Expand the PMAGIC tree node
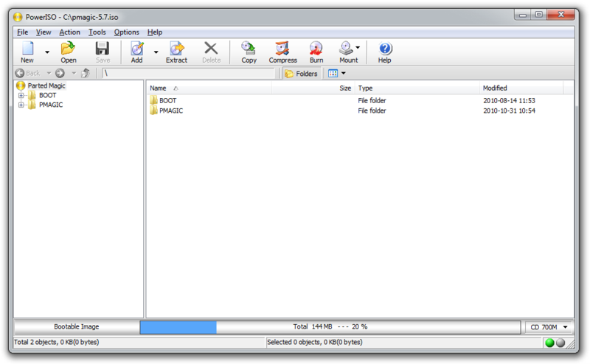 (21, 105)
